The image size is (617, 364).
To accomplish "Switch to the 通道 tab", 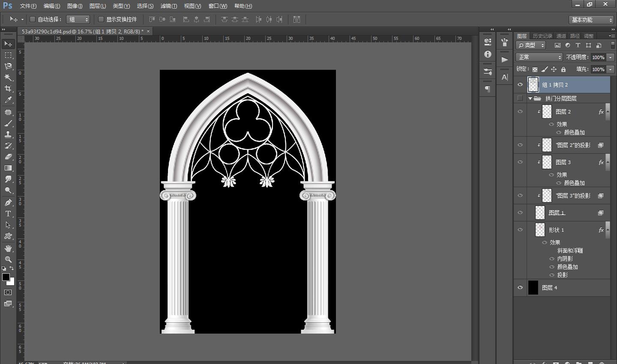I will 561,36.
